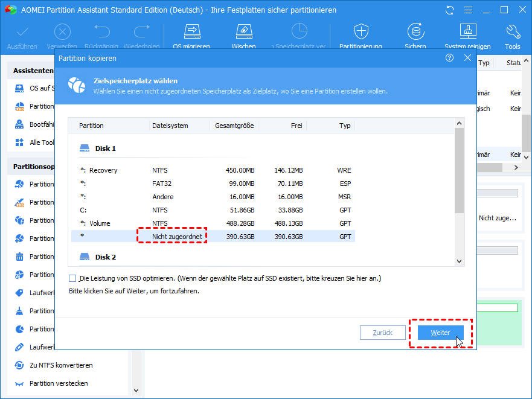Screen dimensions: 532x399
Task: Sort by the Partition column header
Action: (91, 126)
